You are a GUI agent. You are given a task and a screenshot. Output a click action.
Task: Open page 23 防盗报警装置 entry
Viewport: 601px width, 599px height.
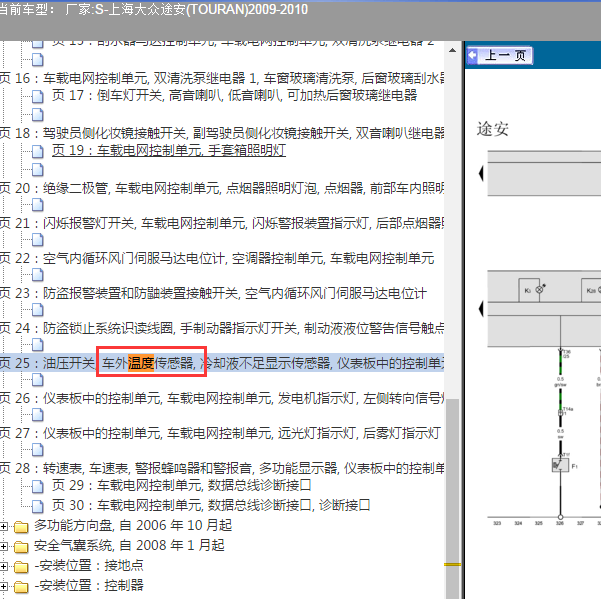(213, 293)
